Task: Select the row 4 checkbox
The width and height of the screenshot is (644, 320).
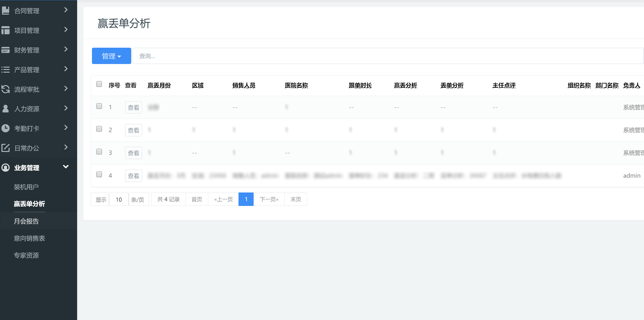Action: 99,174
